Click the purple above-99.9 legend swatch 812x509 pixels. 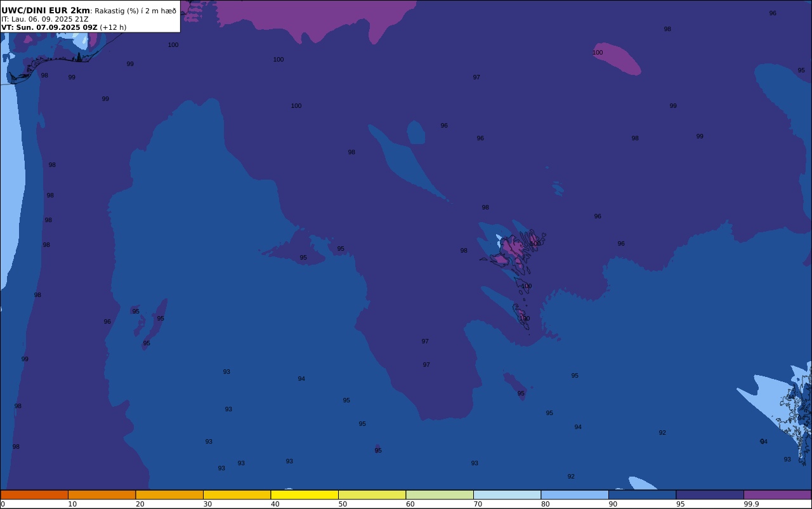tap(777, 494)
